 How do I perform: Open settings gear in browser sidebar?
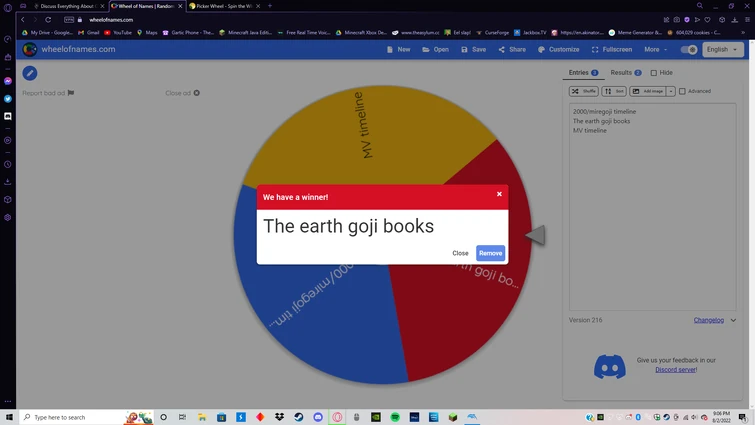tap(8, 218)
